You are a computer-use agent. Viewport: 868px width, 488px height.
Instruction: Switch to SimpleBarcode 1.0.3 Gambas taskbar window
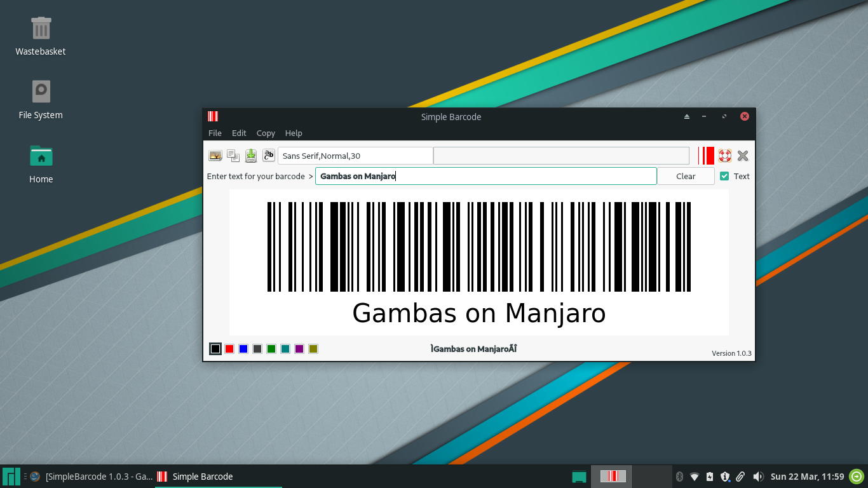[x=91, y=477]
